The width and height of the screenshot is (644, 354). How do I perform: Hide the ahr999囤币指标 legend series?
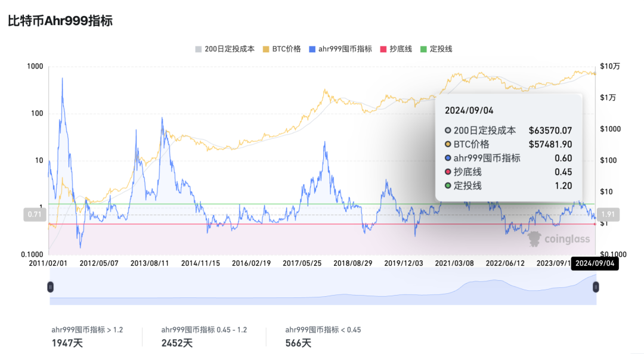click(x=340, y=49)
